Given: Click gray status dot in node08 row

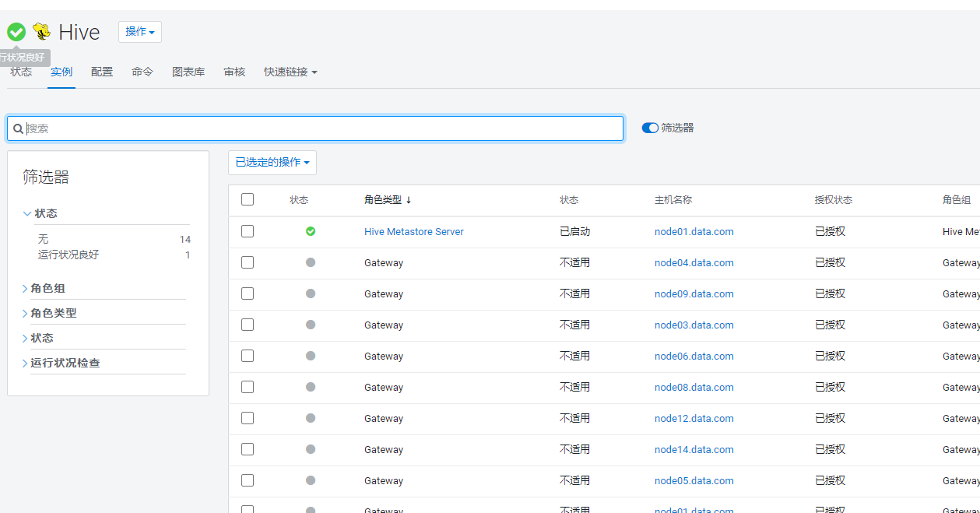Looking at the screenshot, I should click(311, 387).
